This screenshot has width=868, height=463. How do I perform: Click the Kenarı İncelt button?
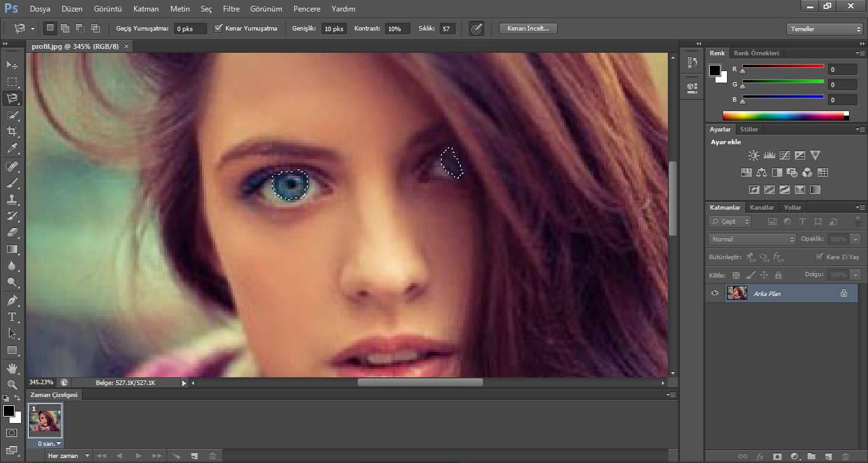click(x=528, y=29)
